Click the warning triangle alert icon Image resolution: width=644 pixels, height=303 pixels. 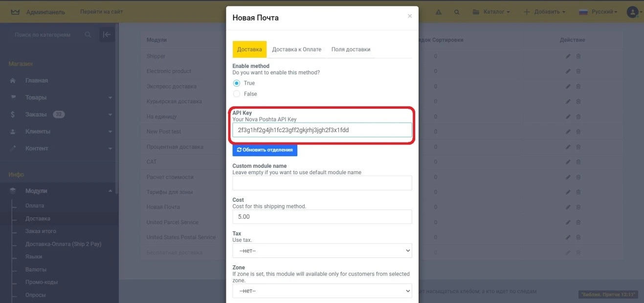439,12
